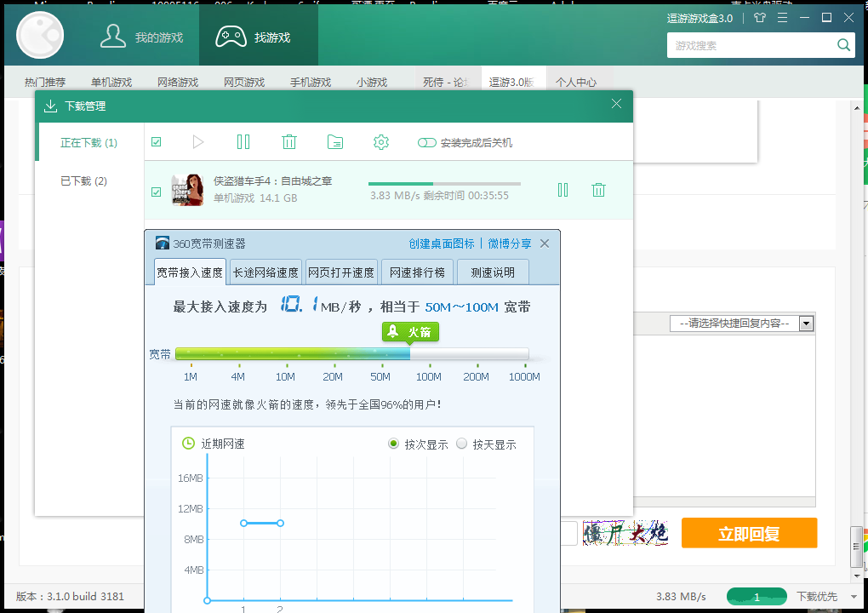Click the 火箭 speed badge
The height and width of the screenshot is (613, 868).
(410, 332)
